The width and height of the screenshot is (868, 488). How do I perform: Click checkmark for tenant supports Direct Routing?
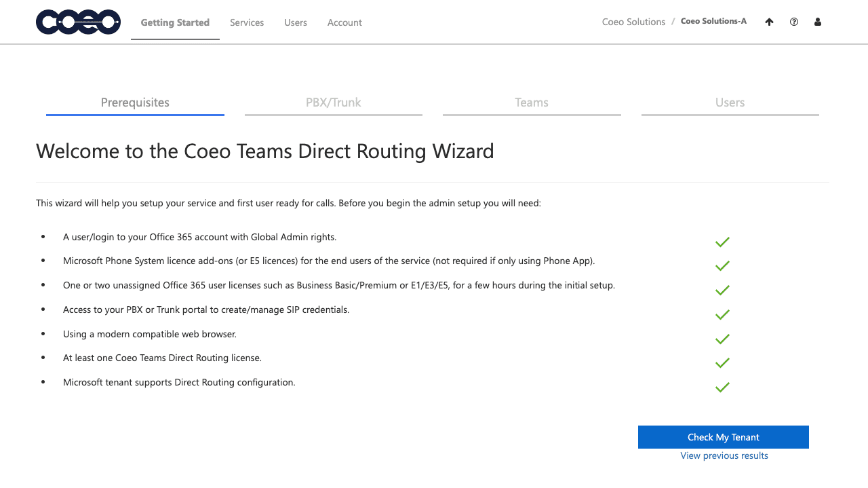722,388
